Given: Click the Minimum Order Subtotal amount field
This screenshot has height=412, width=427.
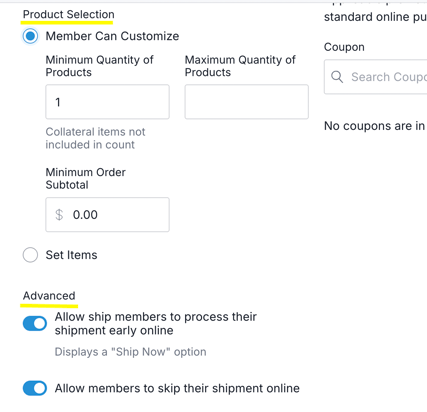Looking at the screenshot, I should pyautogui.click(x=107, y=215).
